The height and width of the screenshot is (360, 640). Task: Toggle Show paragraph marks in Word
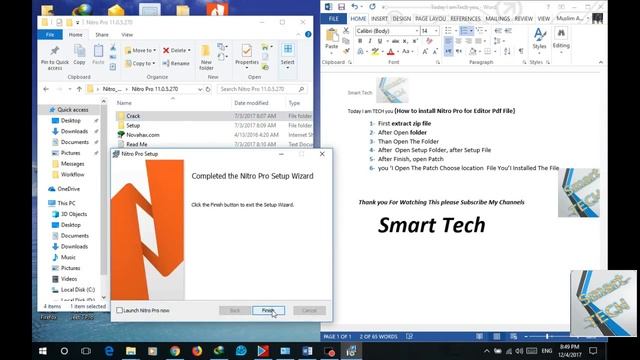point(521,51)
